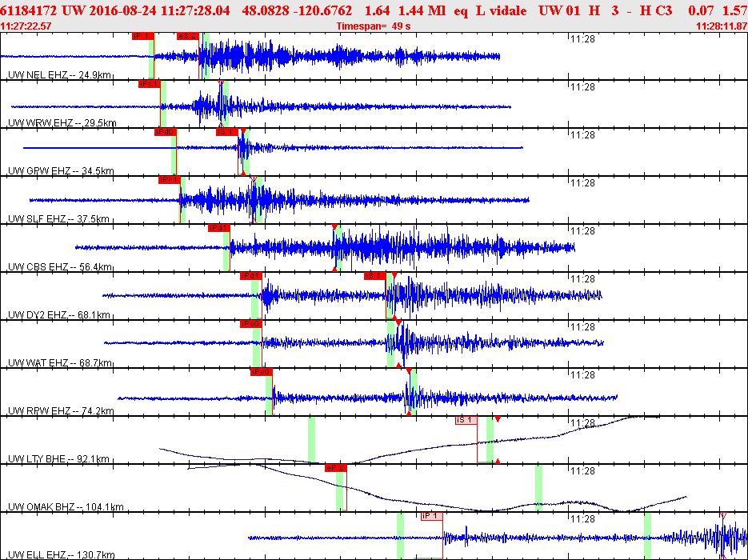
Task: Click magnitude 1.44 Ml in header
Action: (x=422, y=10)
